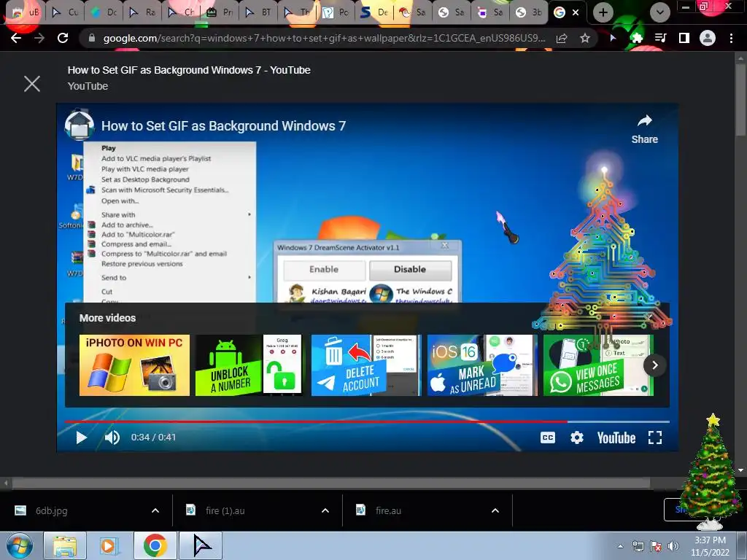
Task: Click the horizontal page scrollbar
Action: coord(330,483)
